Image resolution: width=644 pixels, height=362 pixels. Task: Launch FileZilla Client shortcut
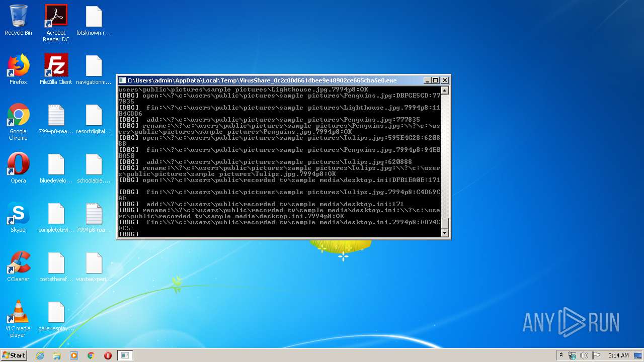coord(56,69)
